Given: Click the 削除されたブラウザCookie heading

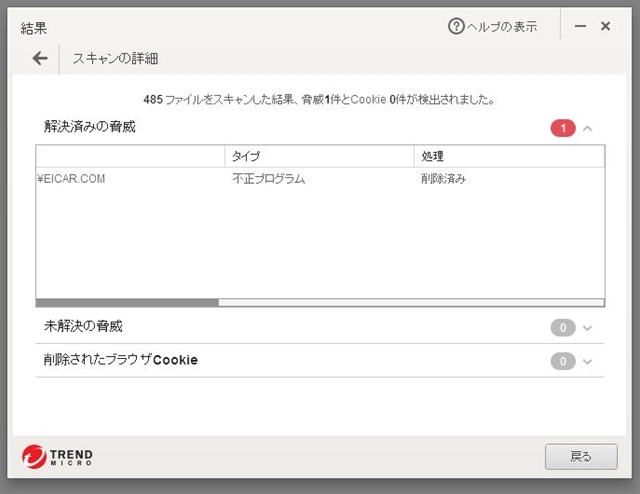Looking at the screenshot, I should pos(121,360).
